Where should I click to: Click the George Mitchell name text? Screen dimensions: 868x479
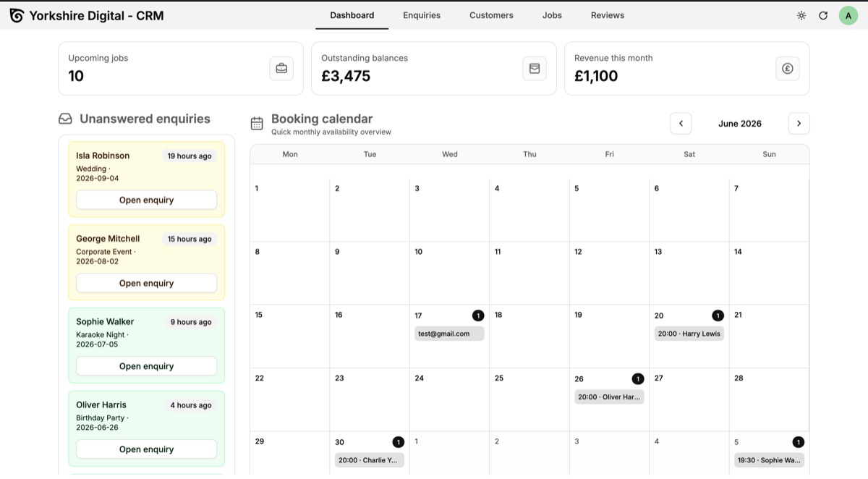pyautogui.click(x=108, y=239)
